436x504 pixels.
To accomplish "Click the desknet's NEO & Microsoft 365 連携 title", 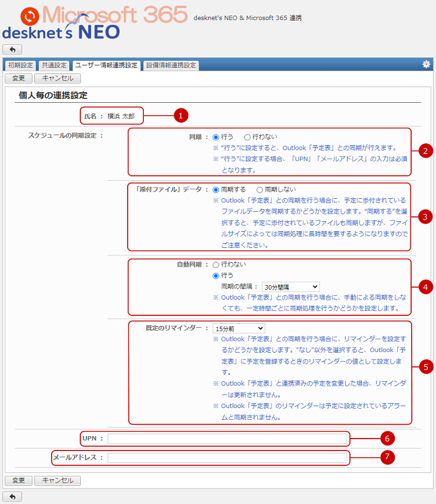I will pos(247,18).
